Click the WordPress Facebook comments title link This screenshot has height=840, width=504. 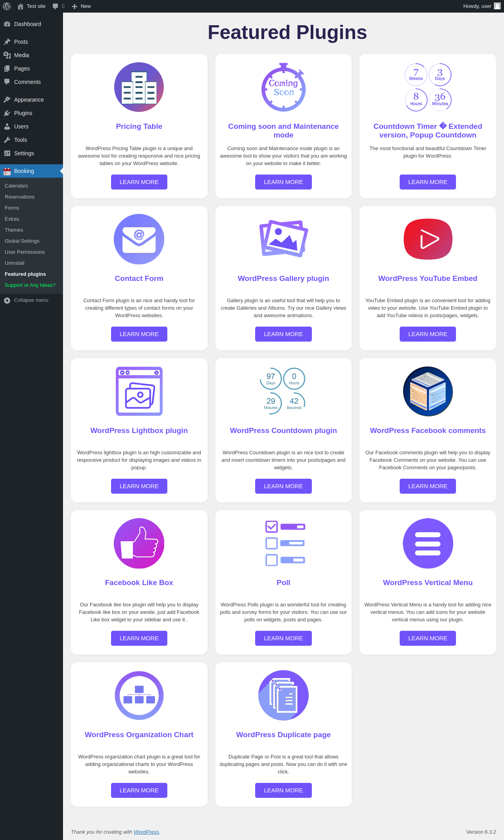tap(428, 431)
